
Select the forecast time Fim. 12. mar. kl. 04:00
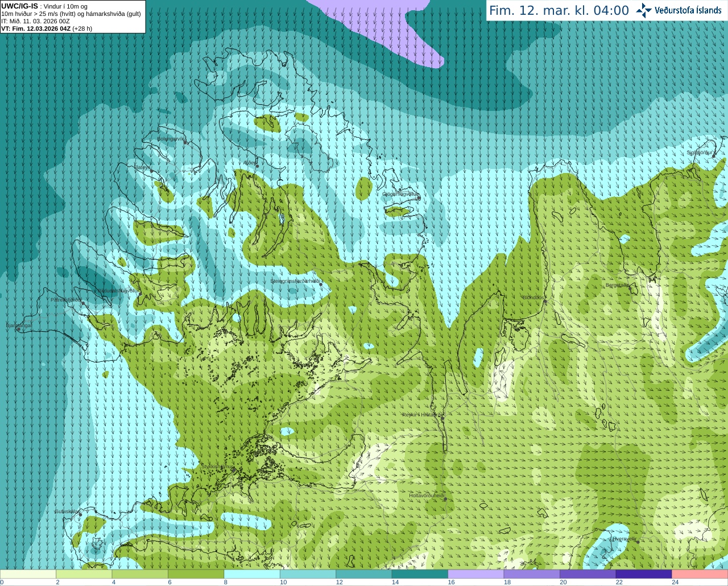point(559,10)
